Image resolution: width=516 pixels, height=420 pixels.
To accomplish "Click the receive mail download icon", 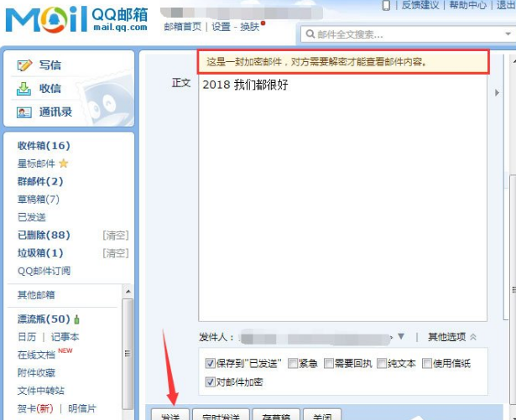I will (x=24, y=89).
